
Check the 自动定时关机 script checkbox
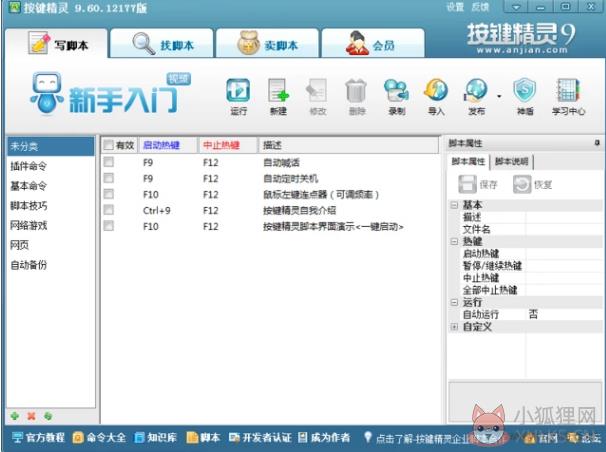click(109, 178)
